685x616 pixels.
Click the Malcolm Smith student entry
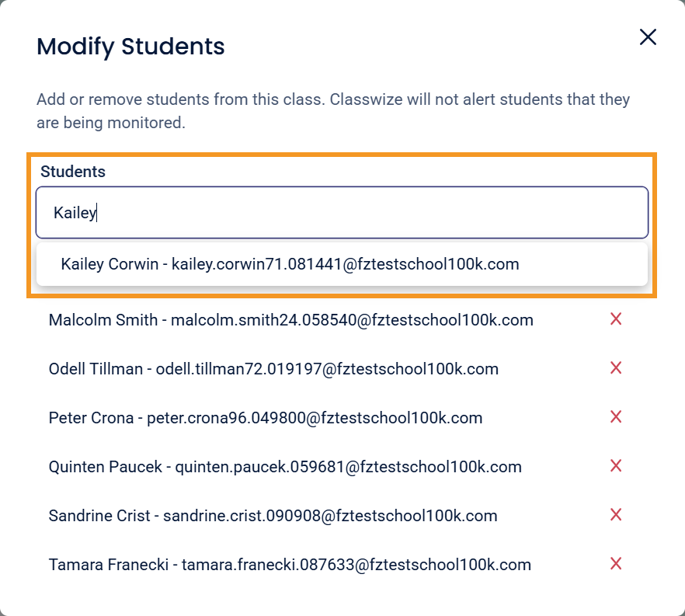(290, 320)
